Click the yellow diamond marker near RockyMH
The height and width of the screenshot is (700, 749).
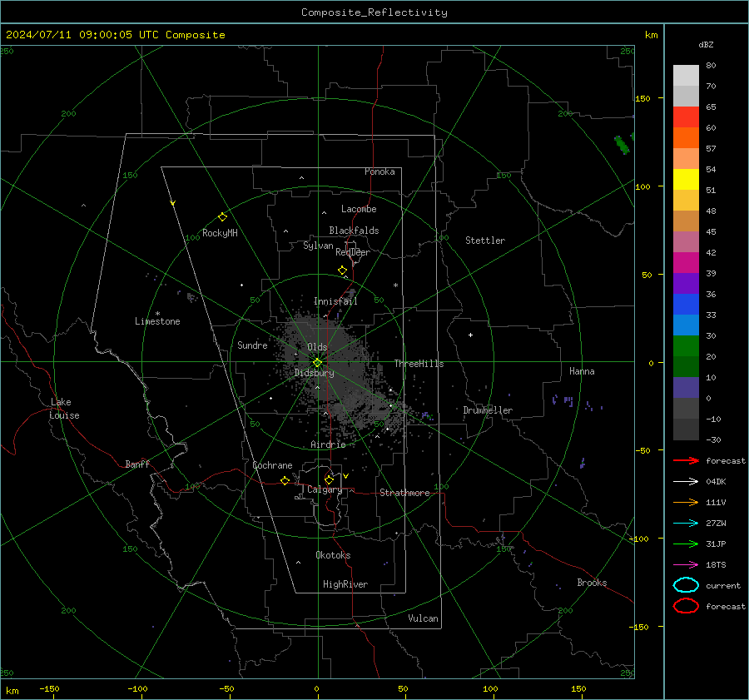[222, 216]
